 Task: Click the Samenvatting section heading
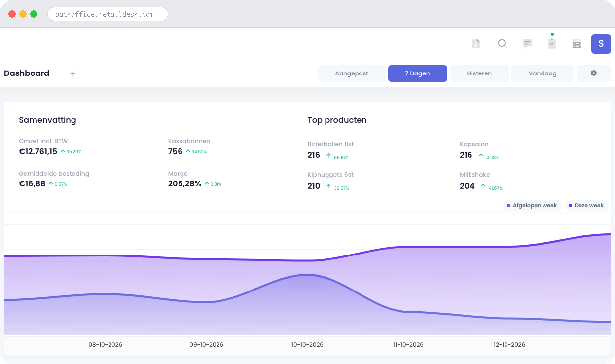47,120
